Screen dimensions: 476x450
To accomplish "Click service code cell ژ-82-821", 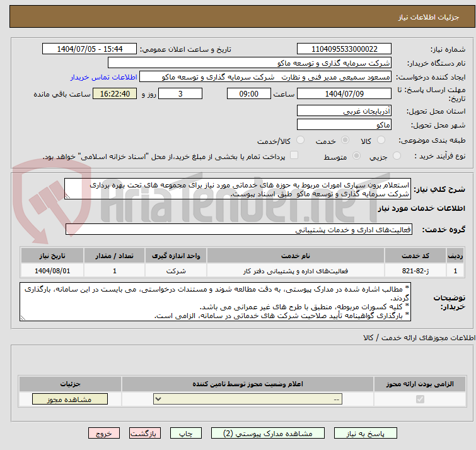I will click(415, 270).
